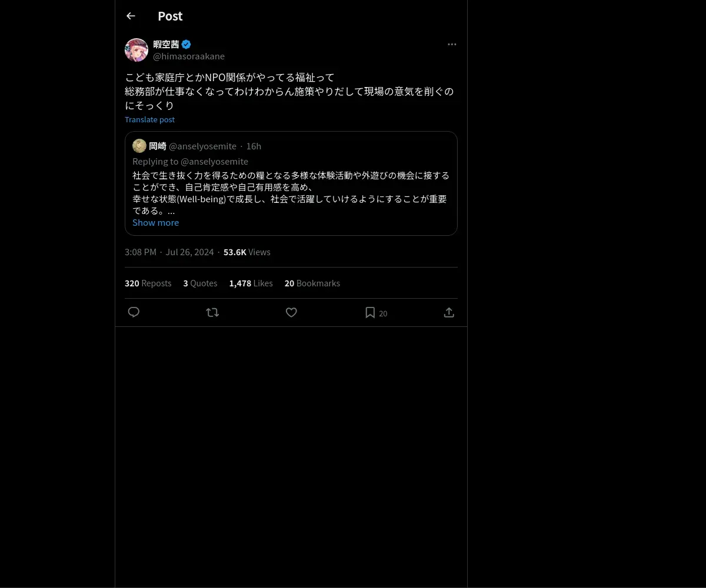Open the 20 Bookmarks count
The width and height of the screenshot is (706, 588).
pyautogui.click(x=312, y=283)
